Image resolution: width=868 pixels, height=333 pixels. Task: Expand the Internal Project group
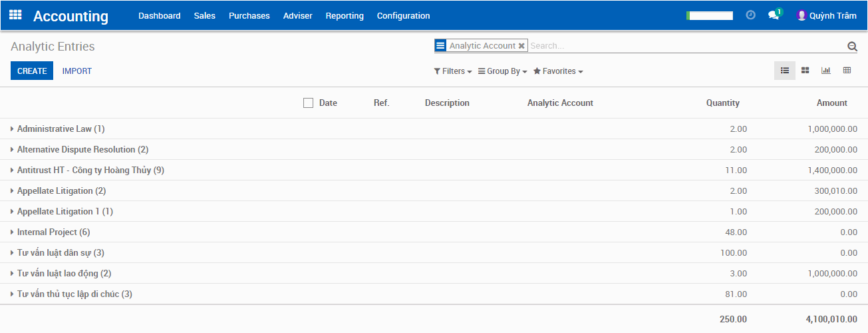pyautogui.click(x=53, y=232)
